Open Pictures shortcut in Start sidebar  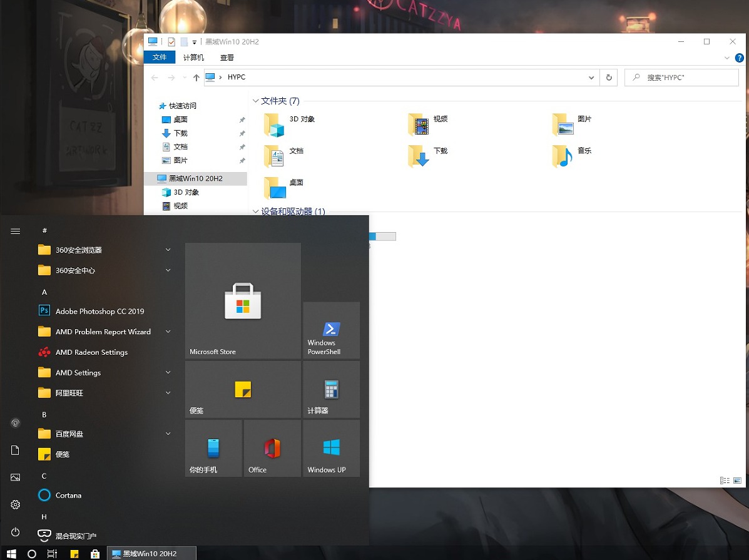[x=15, y=477]
